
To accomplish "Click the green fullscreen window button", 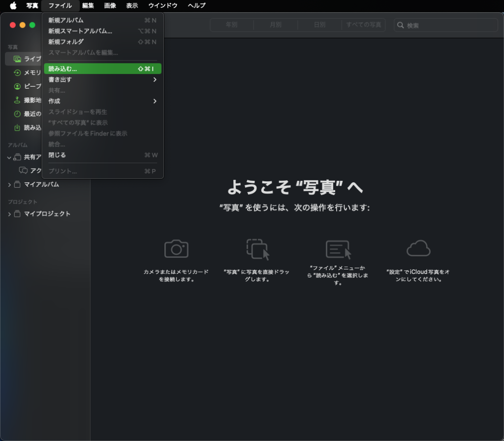I will point(32,25).
